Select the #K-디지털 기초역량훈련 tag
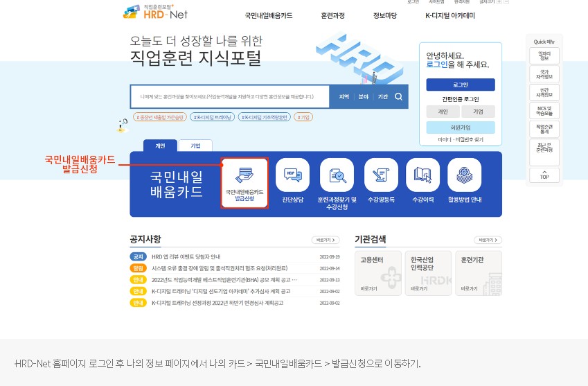The image size is (588, 386). click(x=265, y=117)
